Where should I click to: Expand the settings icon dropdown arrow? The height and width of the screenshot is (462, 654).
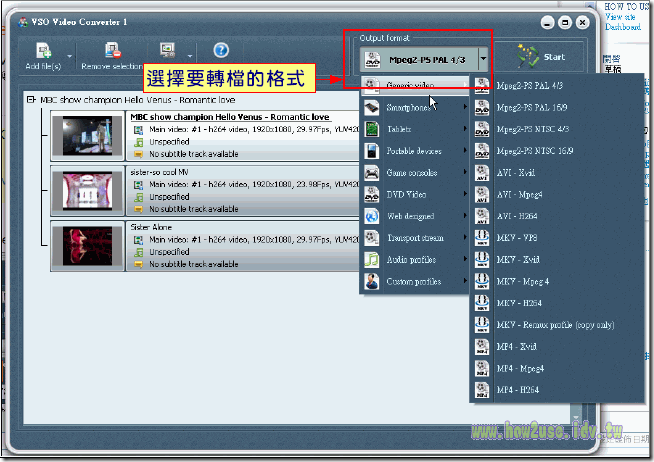click(x=190, y=56)
